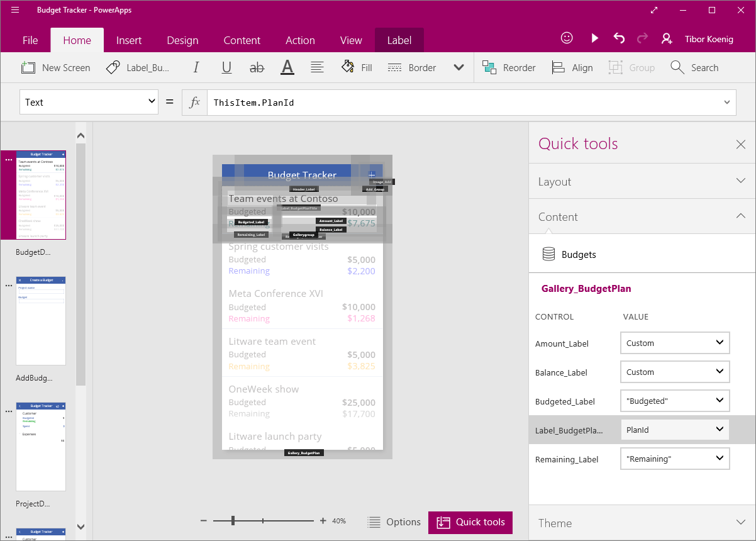Viewport: 756px width, 541px height.
Task: Open the Border settings
Action: point(412,67)
